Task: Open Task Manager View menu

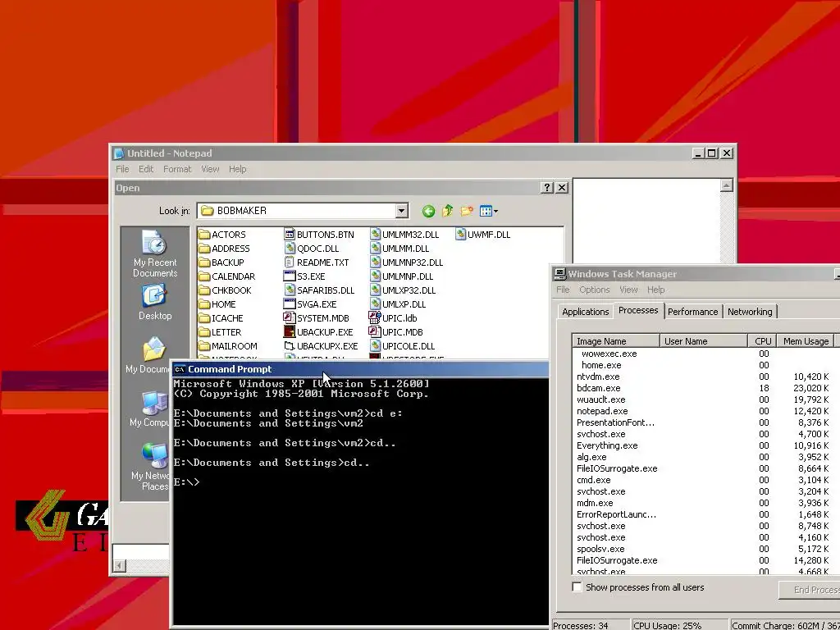Action: tap(628, 290)
